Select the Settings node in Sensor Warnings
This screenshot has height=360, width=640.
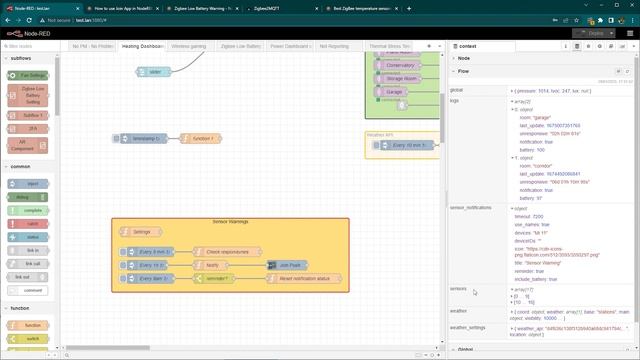141,232
